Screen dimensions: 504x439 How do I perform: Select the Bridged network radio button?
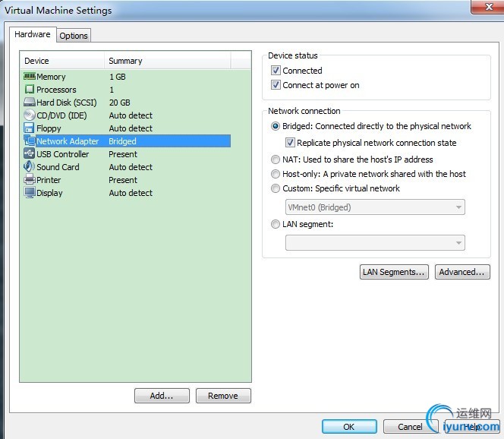click(x=275, y=126)
